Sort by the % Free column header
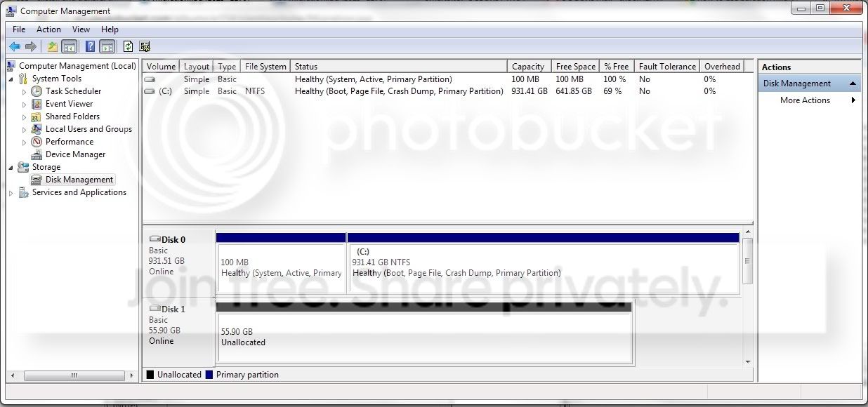Image resolution: width=868 pixels, height=407 pixels. (x=617, y=67)
